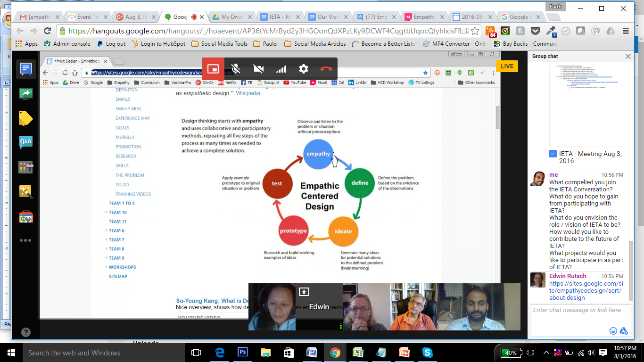644x362 pixels.
Task: Open the Cameraman app icon in sidebar
Action: [25, 167]
